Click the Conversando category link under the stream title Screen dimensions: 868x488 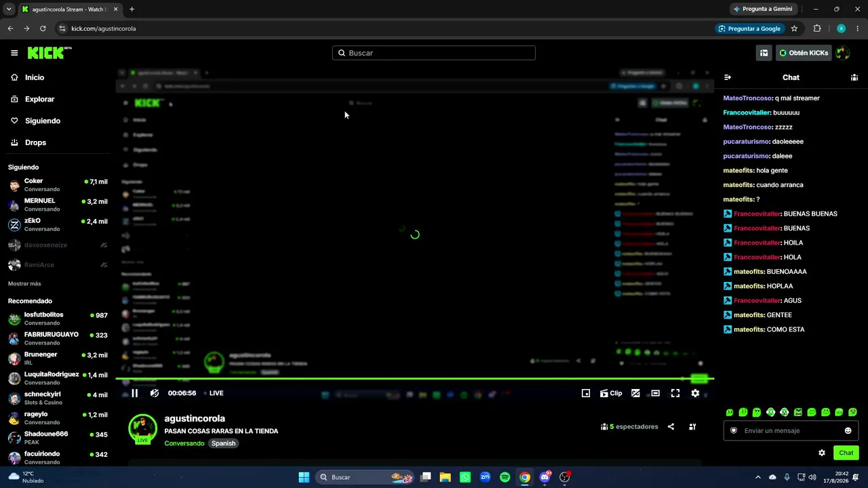coord(184,443)
